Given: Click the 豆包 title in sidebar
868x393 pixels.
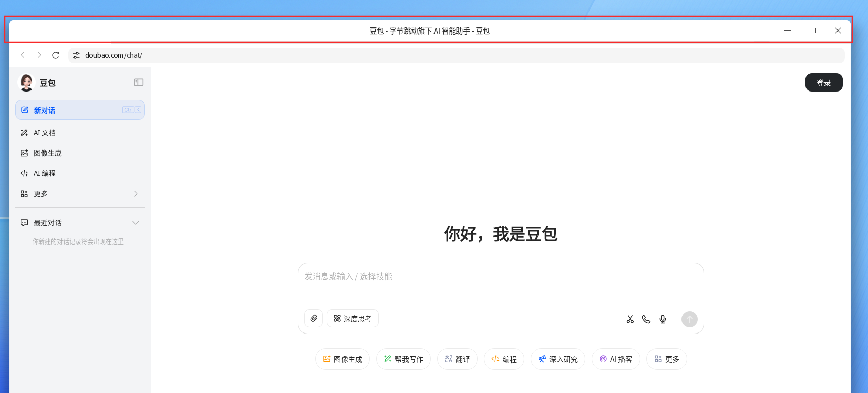Looking at the screenshot, I should pyautogui.click(x=48, y=83).
